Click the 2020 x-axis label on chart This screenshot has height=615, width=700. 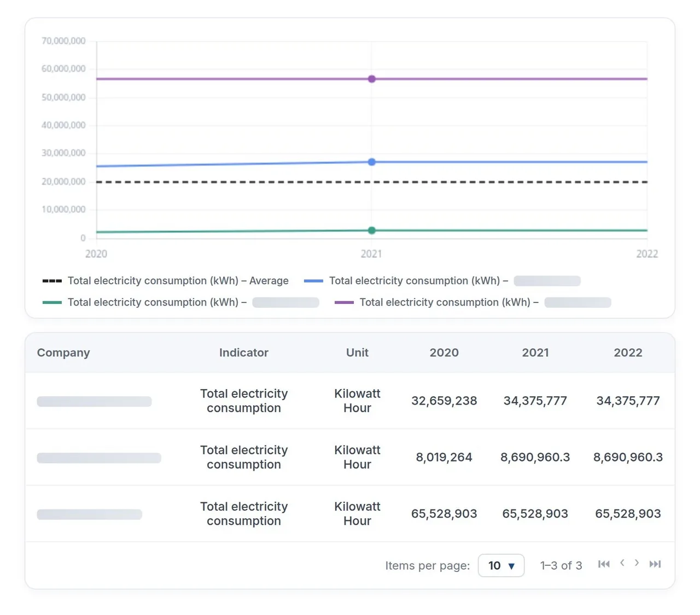(x=96, y=254)
